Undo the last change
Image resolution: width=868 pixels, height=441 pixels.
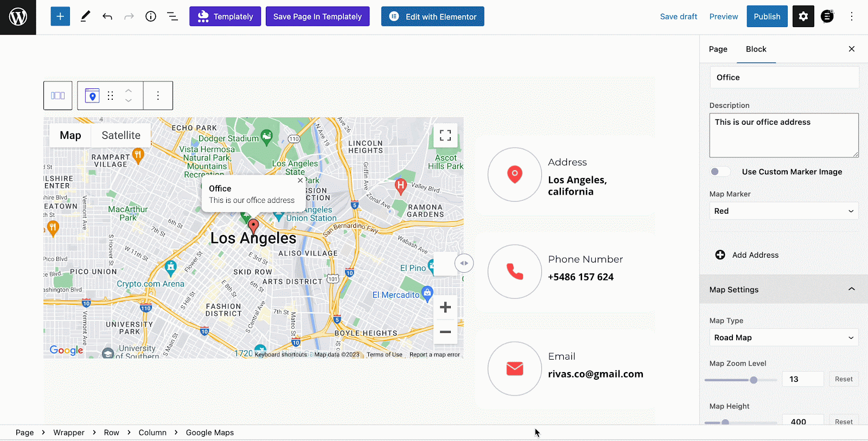pyautogui.click(x=107, y=16)
